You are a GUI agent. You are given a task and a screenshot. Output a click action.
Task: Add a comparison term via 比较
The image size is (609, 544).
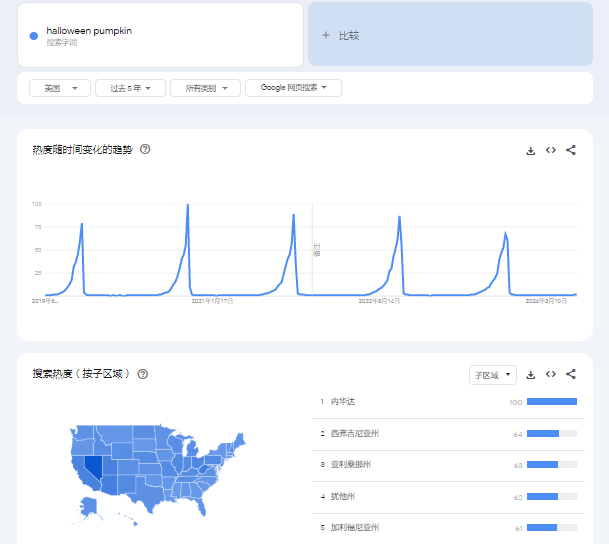point(450,34)
